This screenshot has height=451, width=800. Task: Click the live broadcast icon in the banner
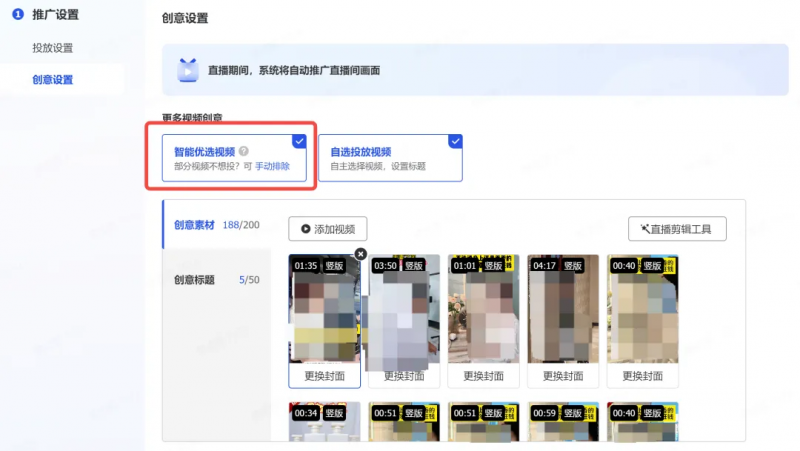coord(188,70)
